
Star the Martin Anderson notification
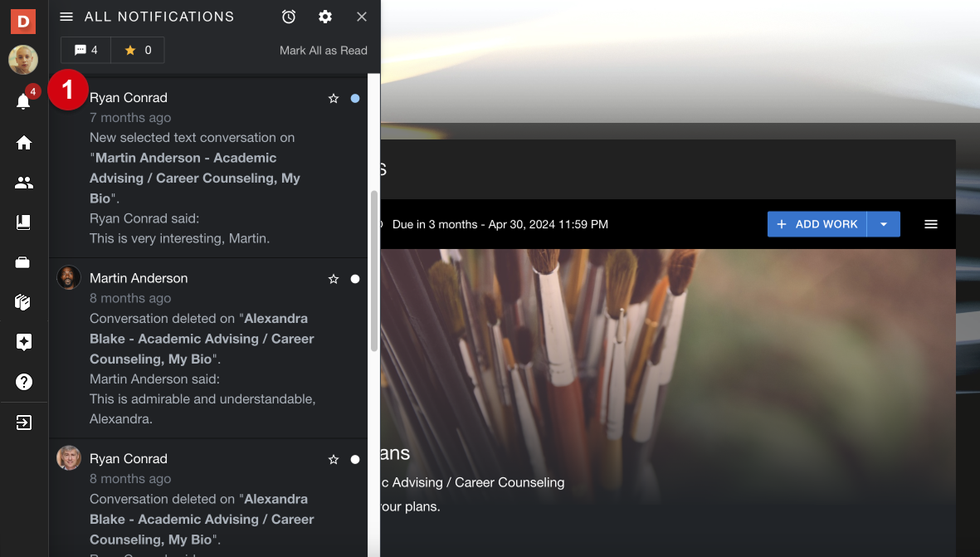334,279
